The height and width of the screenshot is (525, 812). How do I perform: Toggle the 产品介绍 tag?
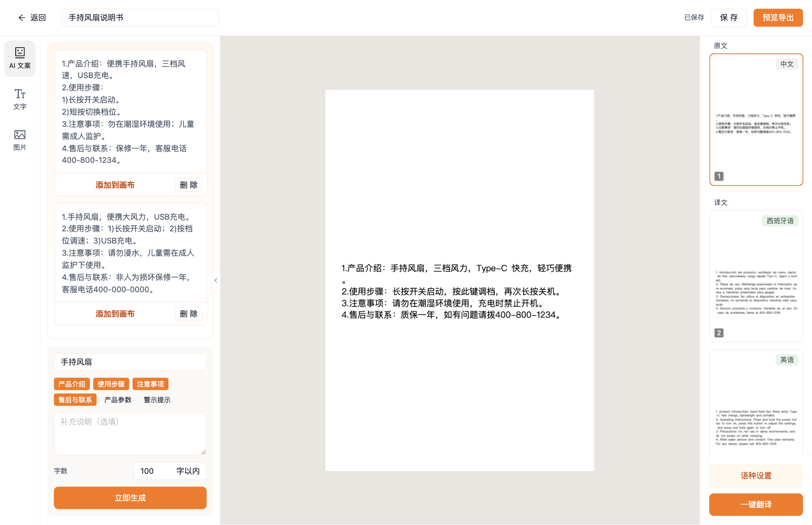(72, 384)
